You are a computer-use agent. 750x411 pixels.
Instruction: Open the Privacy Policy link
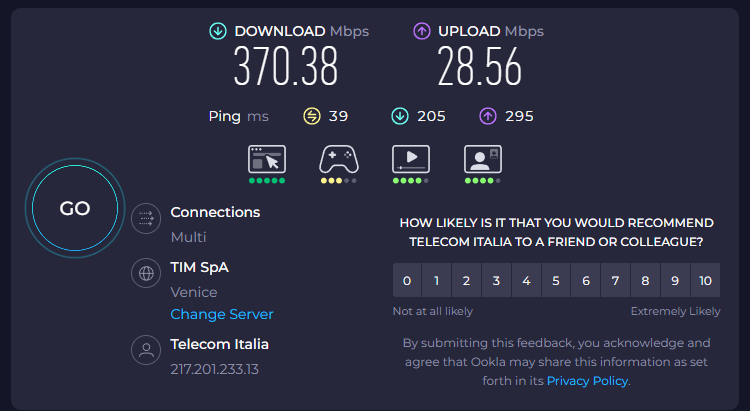point(588,380)
